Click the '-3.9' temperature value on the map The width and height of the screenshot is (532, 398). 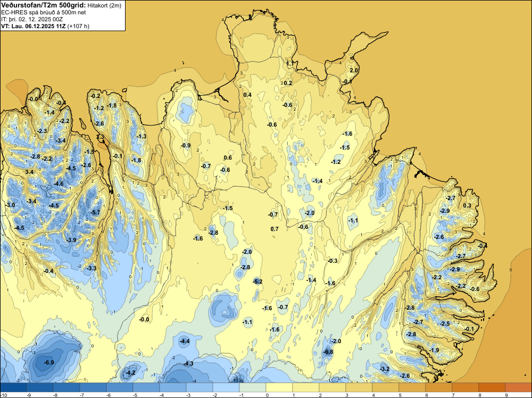point(71,240)
